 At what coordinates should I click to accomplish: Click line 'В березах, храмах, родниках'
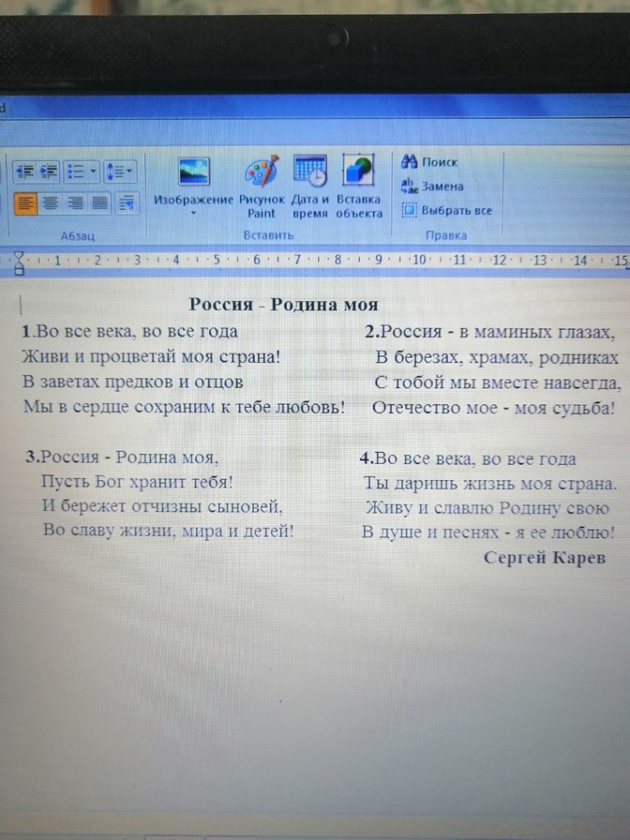coord(496,358)
